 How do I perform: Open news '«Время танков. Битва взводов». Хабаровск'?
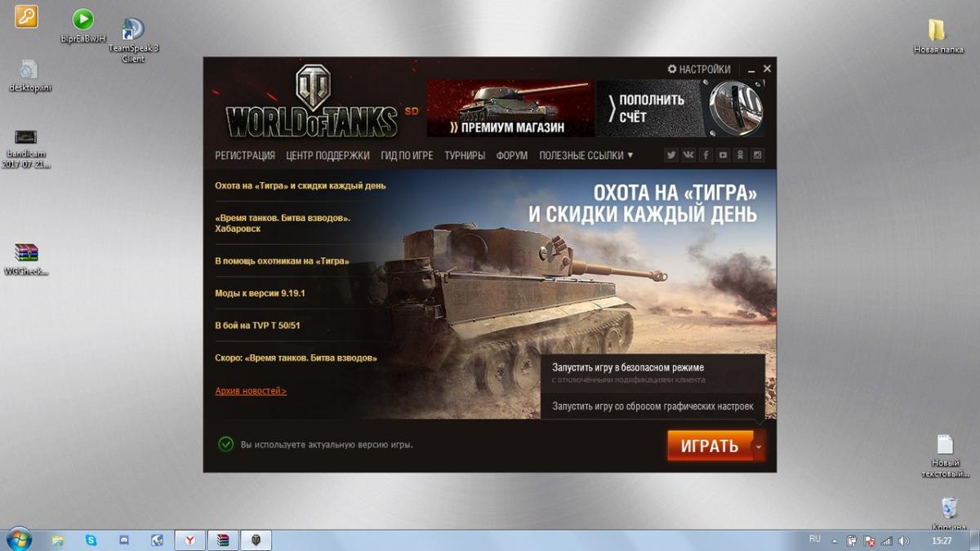[x=283, y=223]
